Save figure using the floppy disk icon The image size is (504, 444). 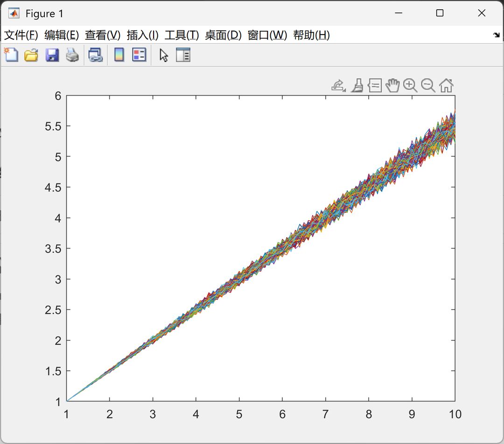click(x=52, y=55)
